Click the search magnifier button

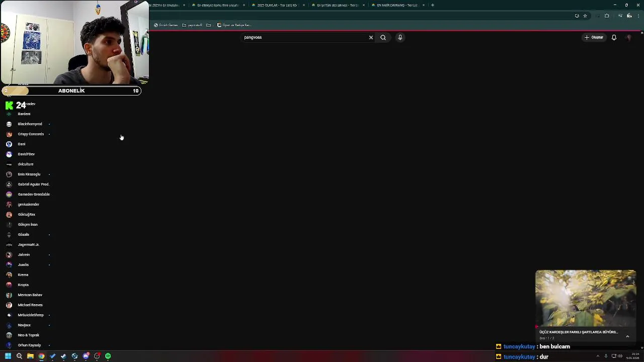383,37
